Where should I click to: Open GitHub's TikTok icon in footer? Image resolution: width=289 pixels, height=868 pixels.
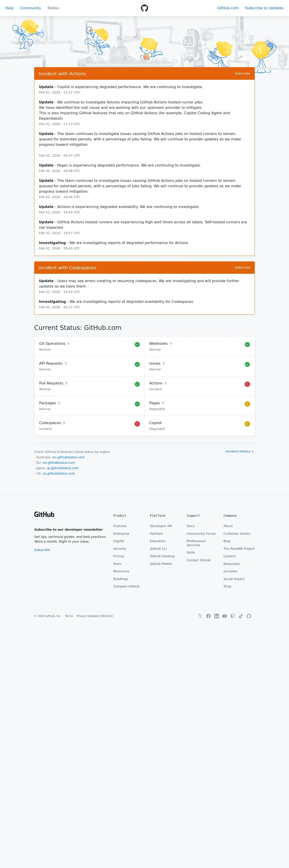(x=241, y=616)
